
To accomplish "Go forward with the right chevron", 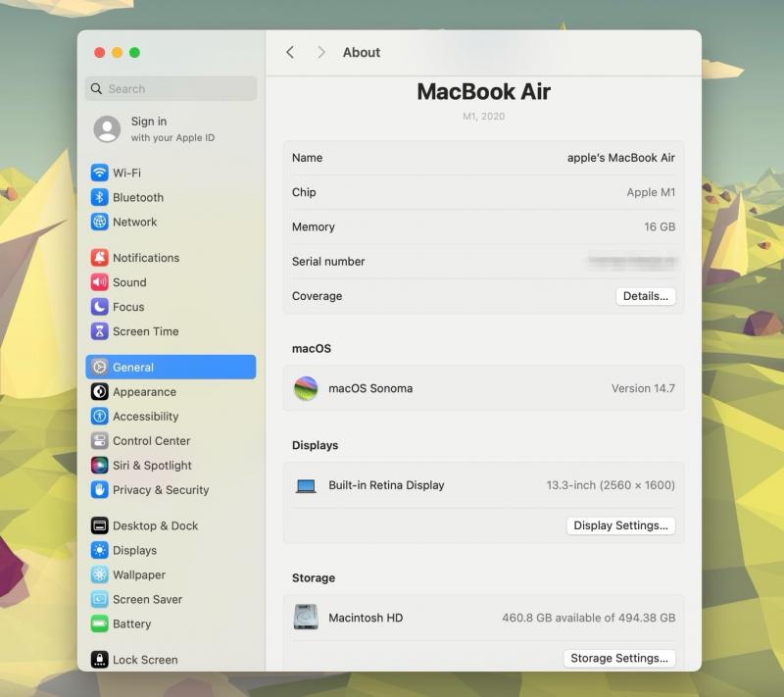I will coord(321,52).
